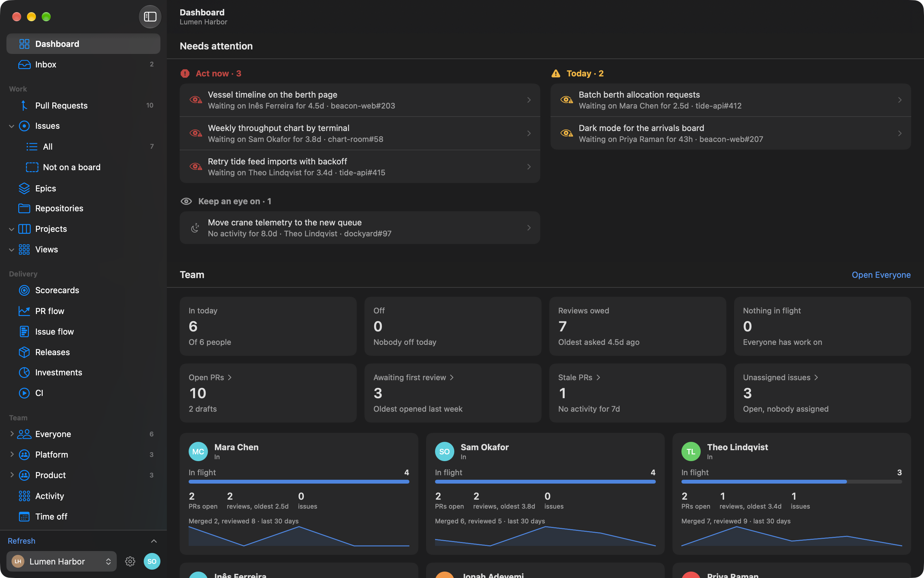Open Batch berth allocation requests item
This screenshot has height=578, width=924.
click(x=731, y=100)
